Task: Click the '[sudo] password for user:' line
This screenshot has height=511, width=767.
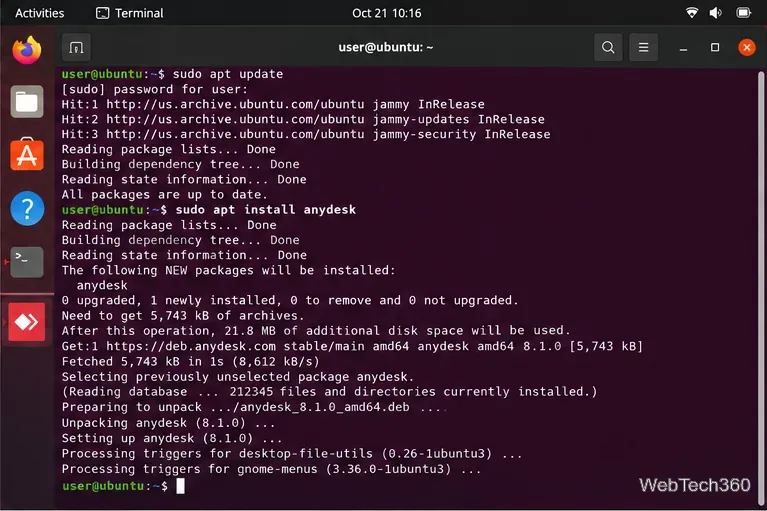Action: point(155,89)
